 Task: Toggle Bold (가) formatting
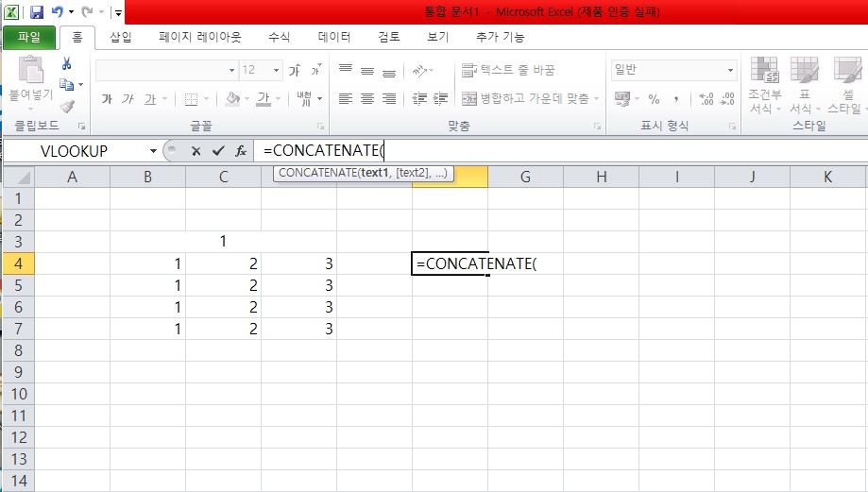tap(107, 99)
